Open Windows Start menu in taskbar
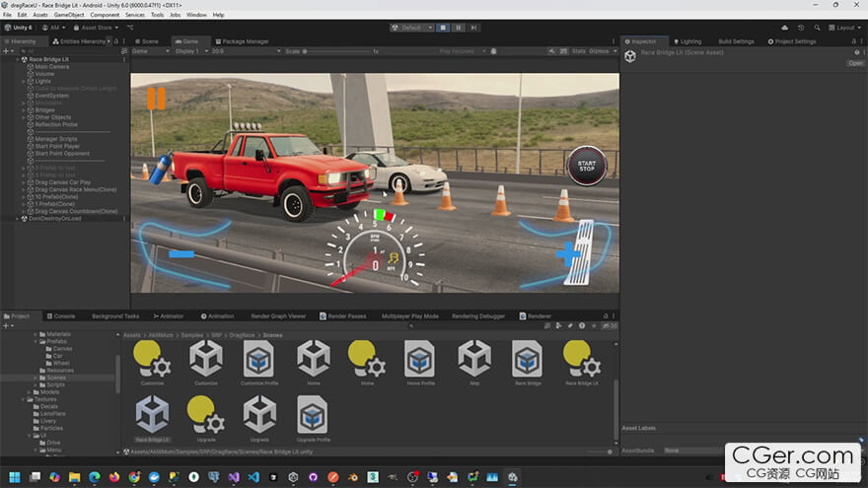This screenshot has height=488, width=868. click(15, 477)
